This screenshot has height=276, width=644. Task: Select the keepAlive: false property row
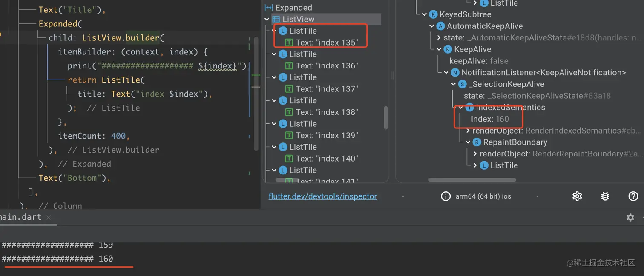[x=479, y=61]
